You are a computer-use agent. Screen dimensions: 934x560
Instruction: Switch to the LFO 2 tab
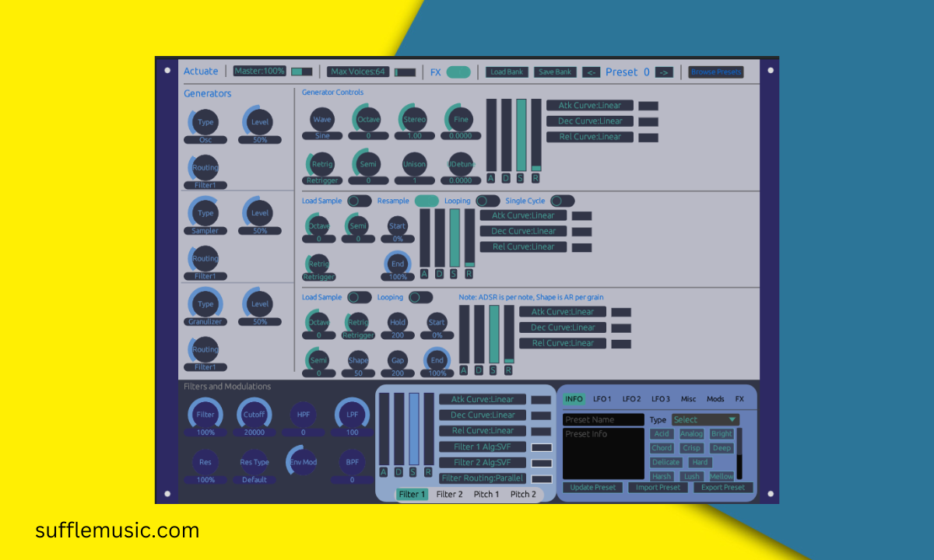[x=631, y=398]
